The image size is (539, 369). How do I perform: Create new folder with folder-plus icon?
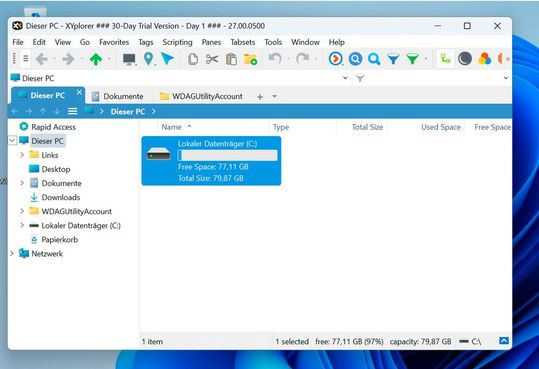tap(250, 59)
